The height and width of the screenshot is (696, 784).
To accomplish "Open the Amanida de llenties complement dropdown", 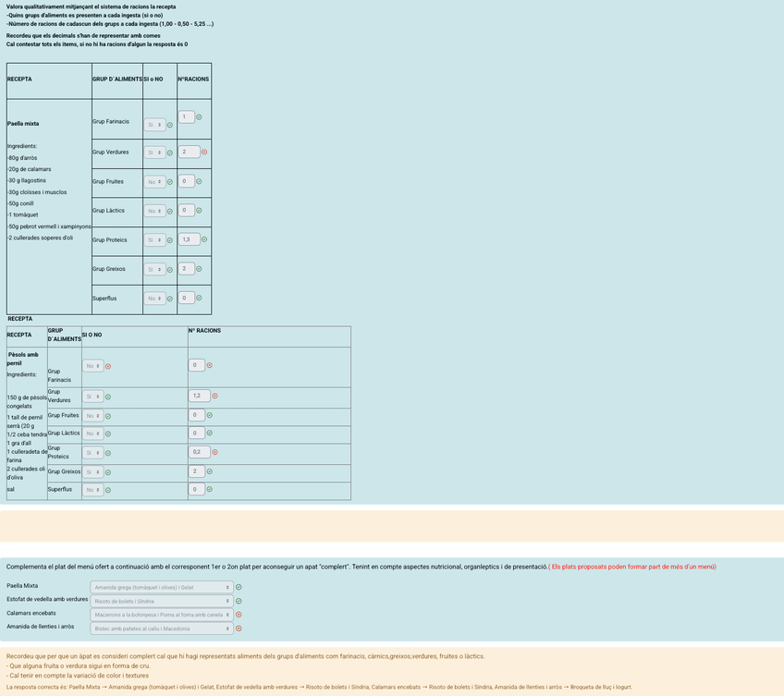I will [x=162, y=629].
